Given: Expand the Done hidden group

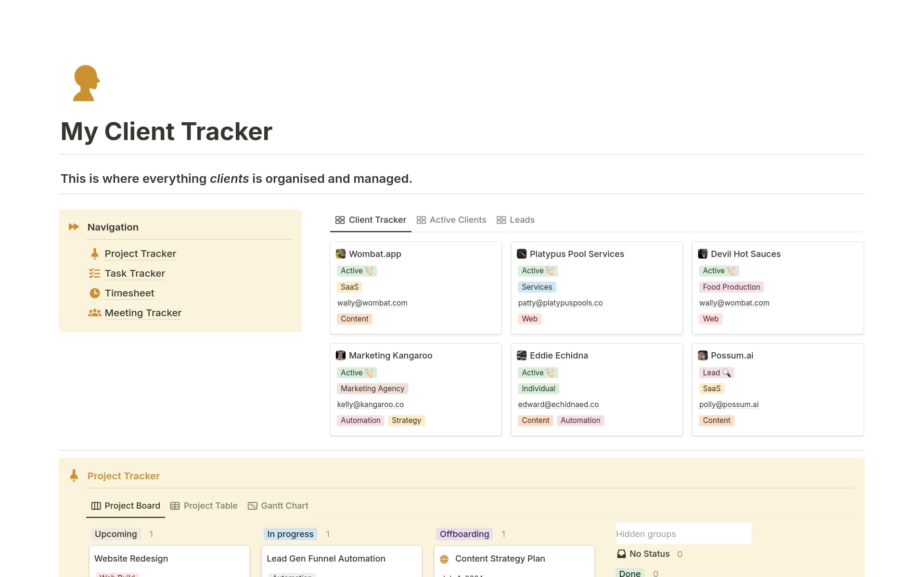Looking at the screenshot, I should tap(630, 573).
